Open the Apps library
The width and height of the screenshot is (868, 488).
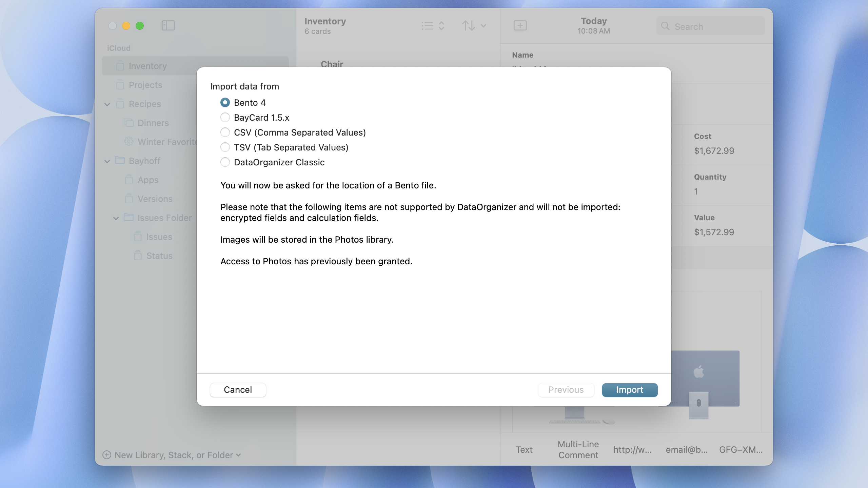click(x=148, y=180)
